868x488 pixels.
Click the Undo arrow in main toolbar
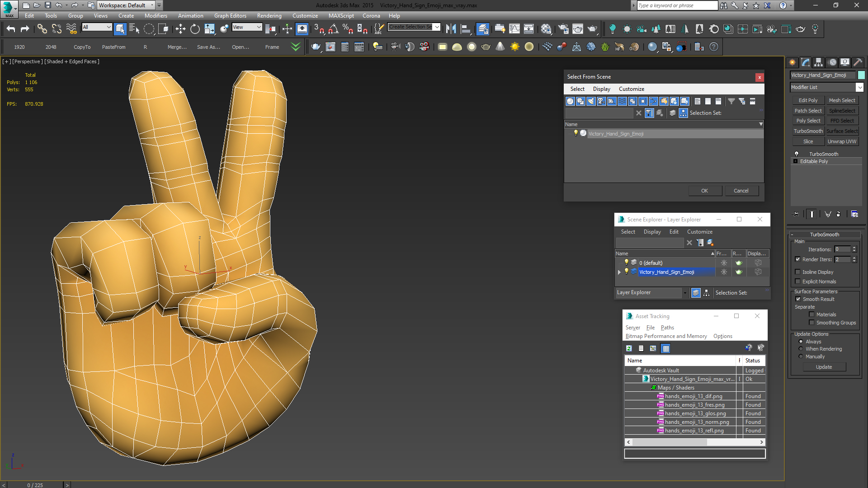(11, 29)
